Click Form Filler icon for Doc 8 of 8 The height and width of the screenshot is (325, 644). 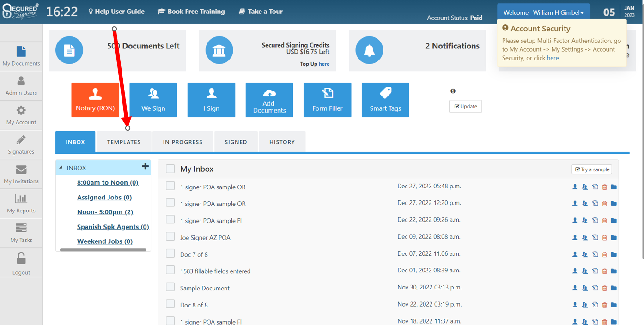pos(595,305)
